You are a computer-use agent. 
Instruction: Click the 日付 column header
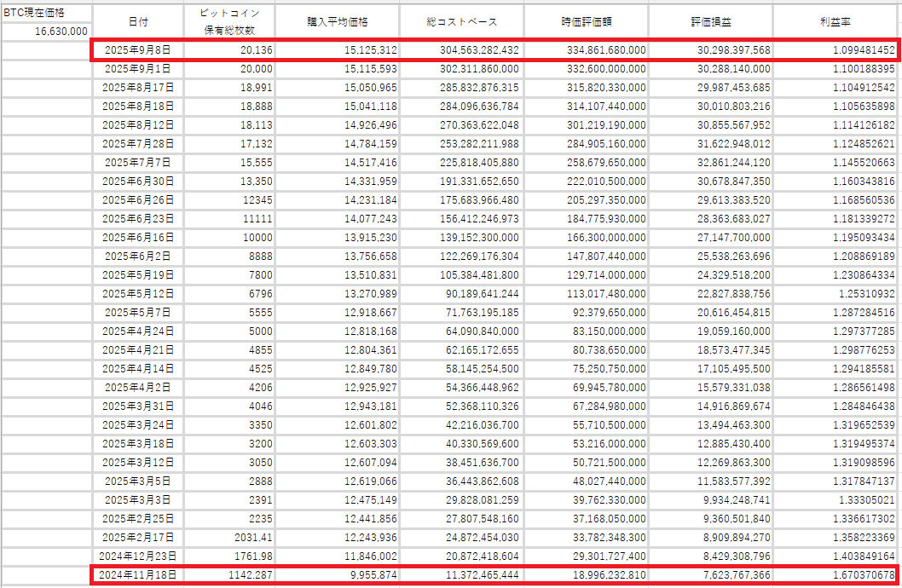click(137, 22)
